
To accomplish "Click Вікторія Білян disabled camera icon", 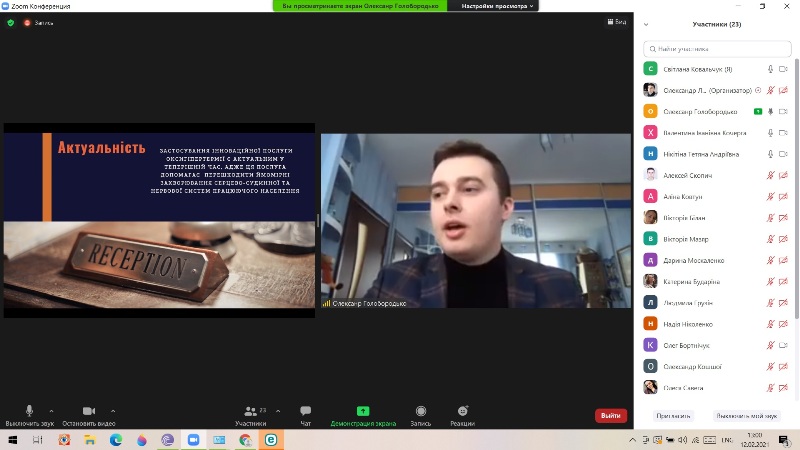I will (x=783, y=218).
